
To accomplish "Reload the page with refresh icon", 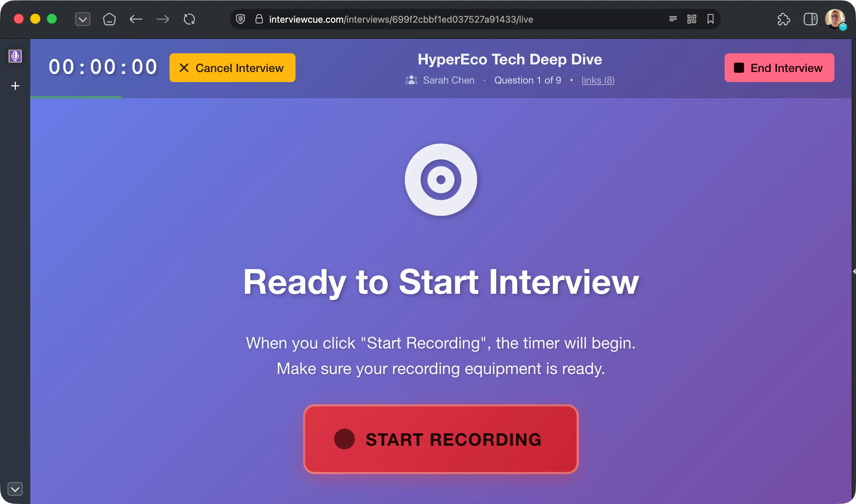I will coord(189,19).
